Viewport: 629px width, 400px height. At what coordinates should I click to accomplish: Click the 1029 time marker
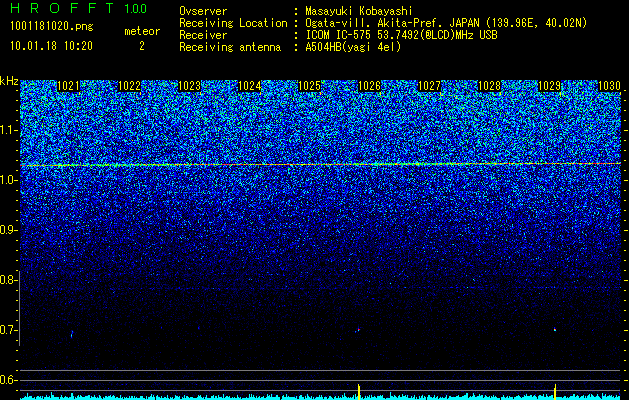[549, 86]
